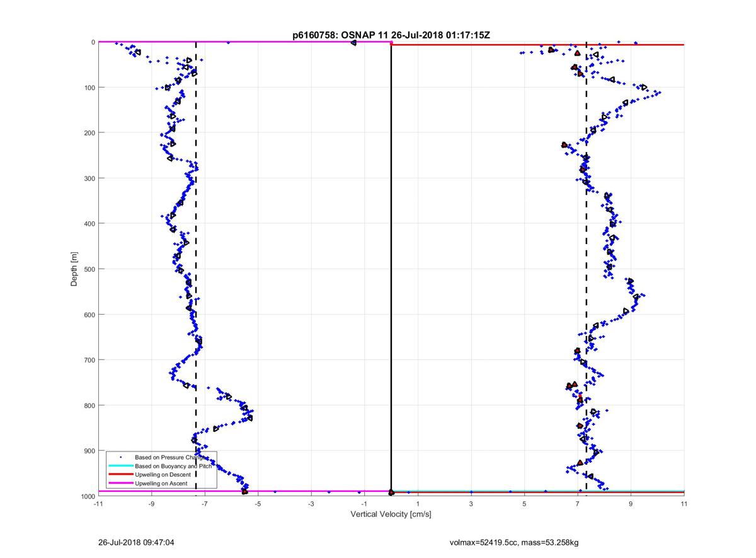This screenshot has height=558, width=756.
Task: Click the y-axis tick label '500'
Action: point(89,269)
